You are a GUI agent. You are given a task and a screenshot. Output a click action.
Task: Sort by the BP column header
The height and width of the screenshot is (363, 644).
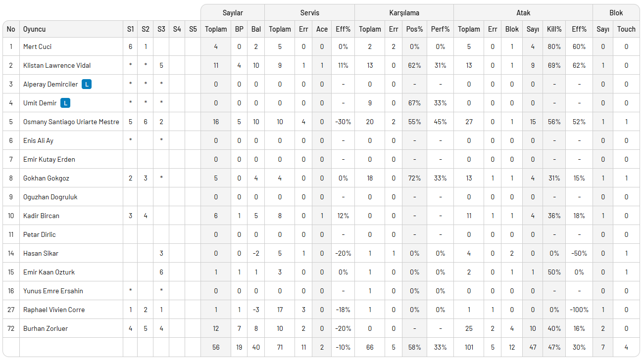tap(239, 29)
